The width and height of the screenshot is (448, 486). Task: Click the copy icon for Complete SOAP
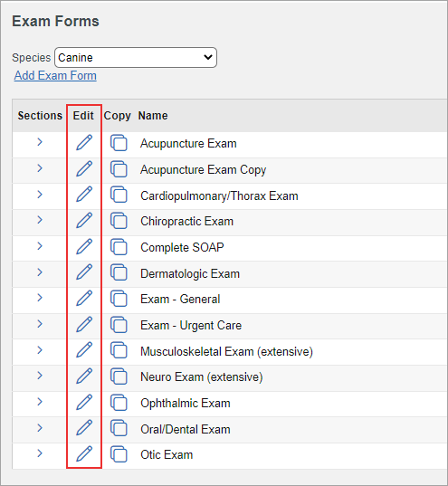click(119, 247)
